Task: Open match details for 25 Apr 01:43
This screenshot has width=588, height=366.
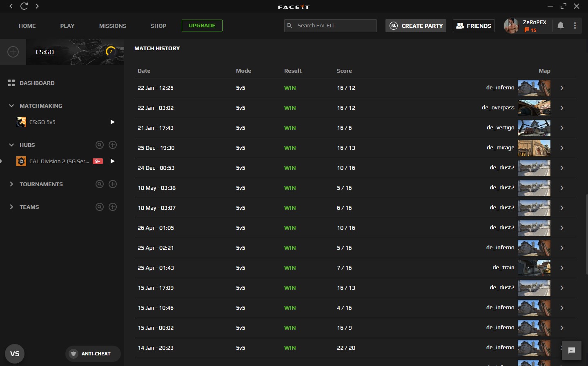Action: coord(562,268)
